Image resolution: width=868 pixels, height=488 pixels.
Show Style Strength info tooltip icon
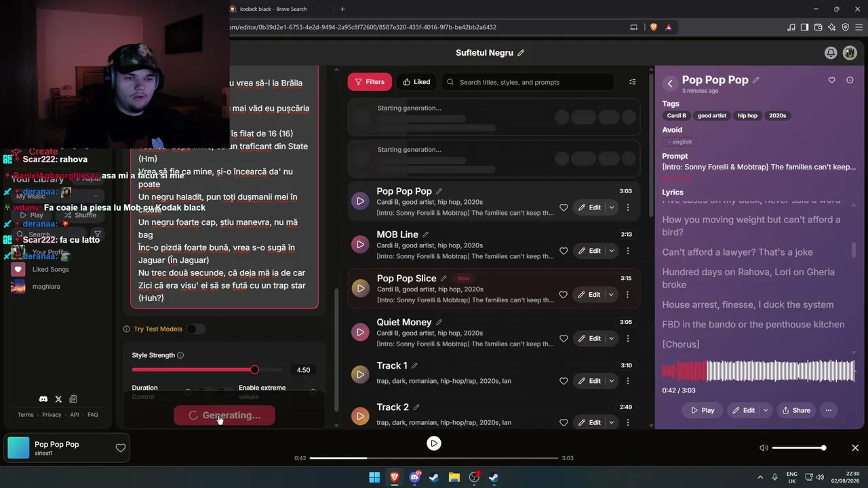(x=180, y=355)
